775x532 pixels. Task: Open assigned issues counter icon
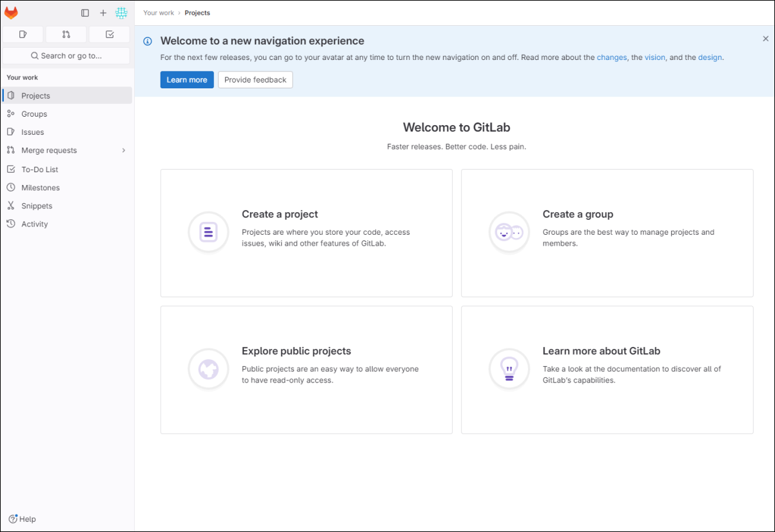click(x=23, y=34)
